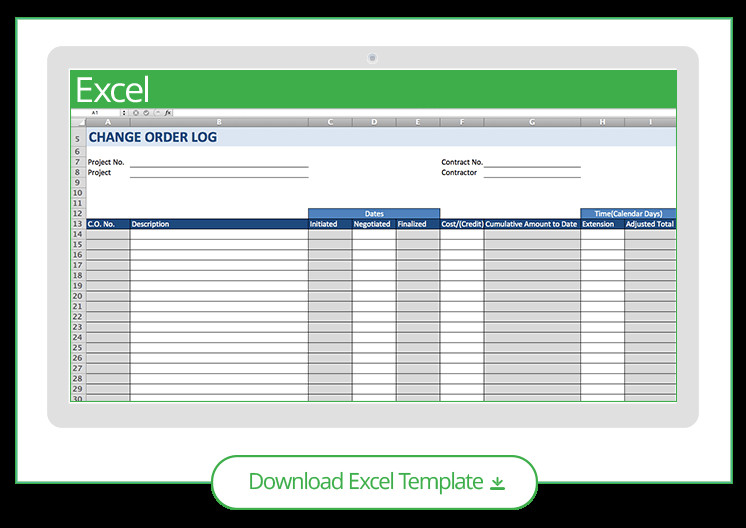The width and height of the screenshot is (746, 528).
Task: Click the Excel logo text in banner
Action: [x=113, y=90]
